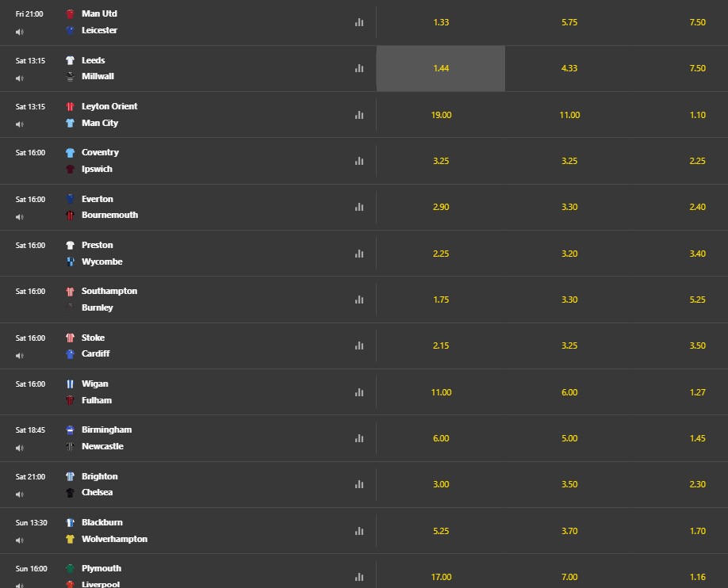Open stats icon for Leeds vs Millwall
This screenshot has height=588, width=728.
pyautogui.click(x=359, y=68)
